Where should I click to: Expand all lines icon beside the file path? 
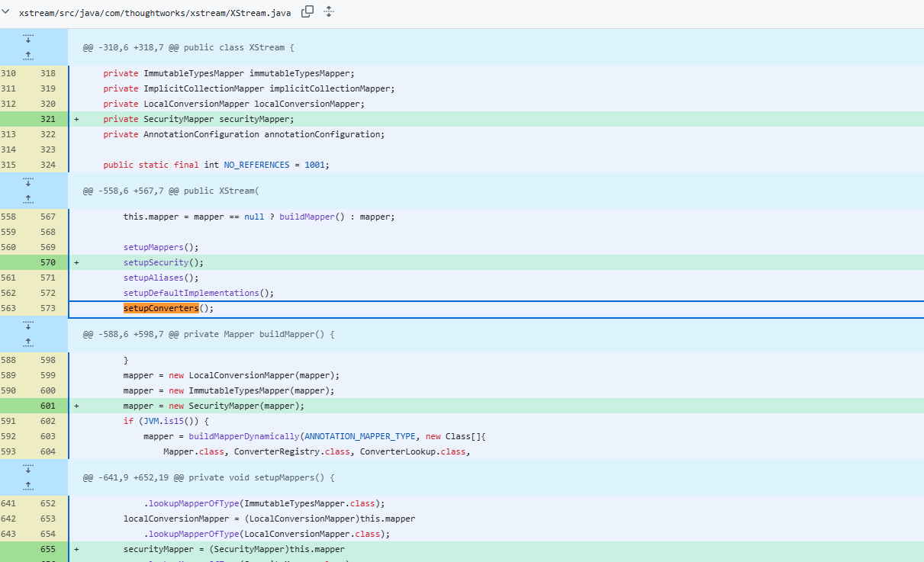pos(329,11)
